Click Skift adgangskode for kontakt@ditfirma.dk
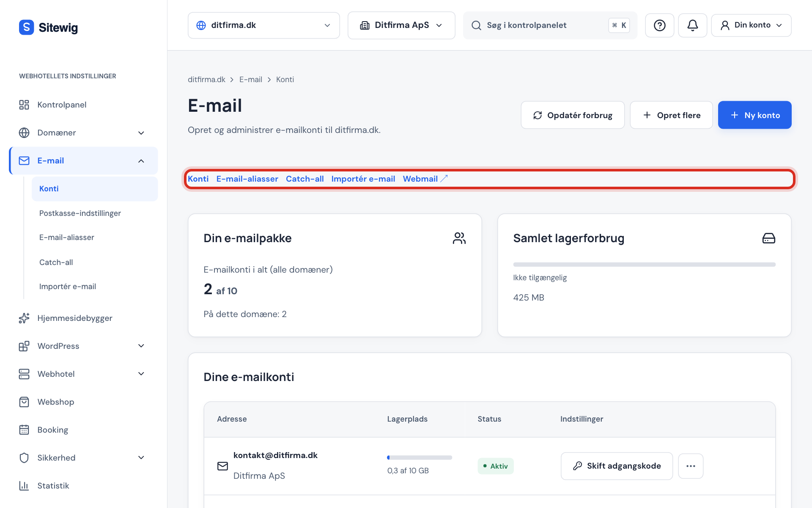The image size is (812, 508). tap(617, 466)
